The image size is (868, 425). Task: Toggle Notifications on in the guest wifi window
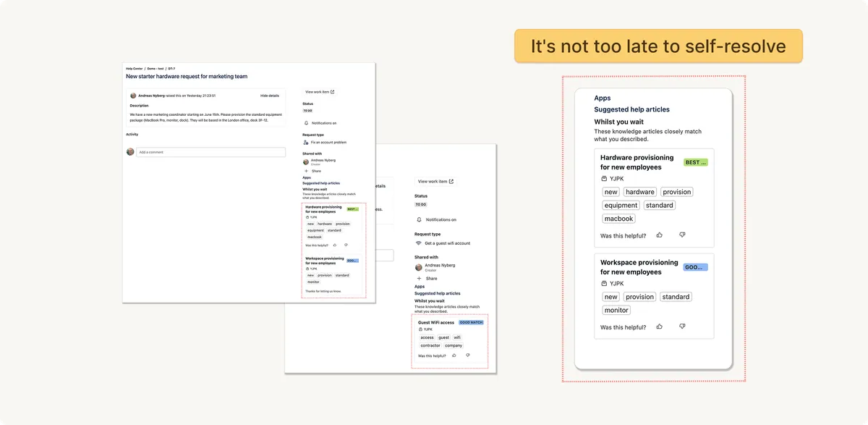pos(436,219)
